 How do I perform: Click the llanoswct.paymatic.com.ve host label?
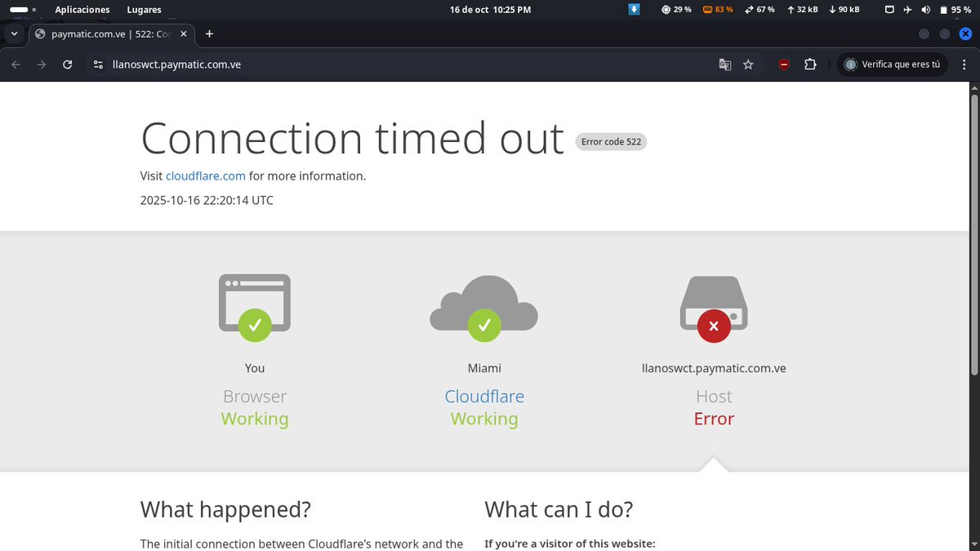coord(714,368)
